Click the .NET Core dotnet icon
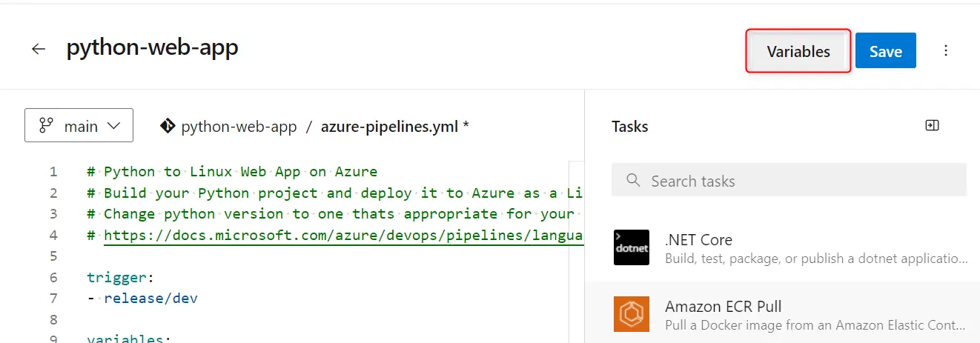This screenshot has width=980, height=343. [632, 247]
